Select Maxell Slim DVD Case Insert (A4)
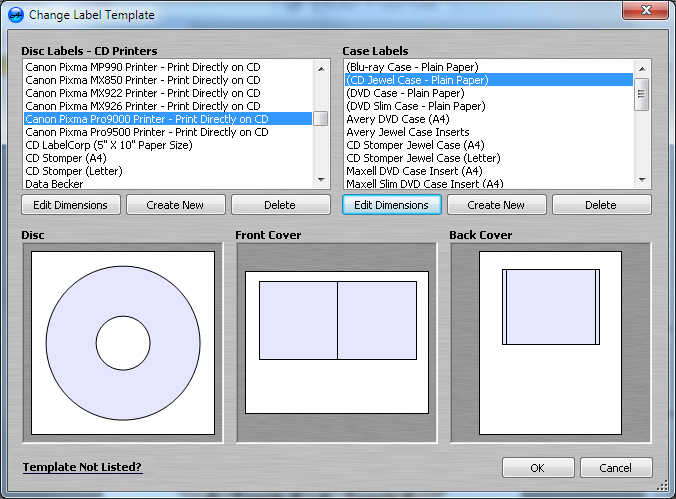Screen dimensions: 676x499 [489, 183]
